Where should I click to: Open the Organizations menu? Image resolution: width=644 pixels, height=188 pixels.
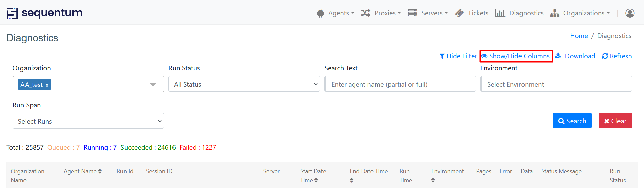[x=580, y=13]
